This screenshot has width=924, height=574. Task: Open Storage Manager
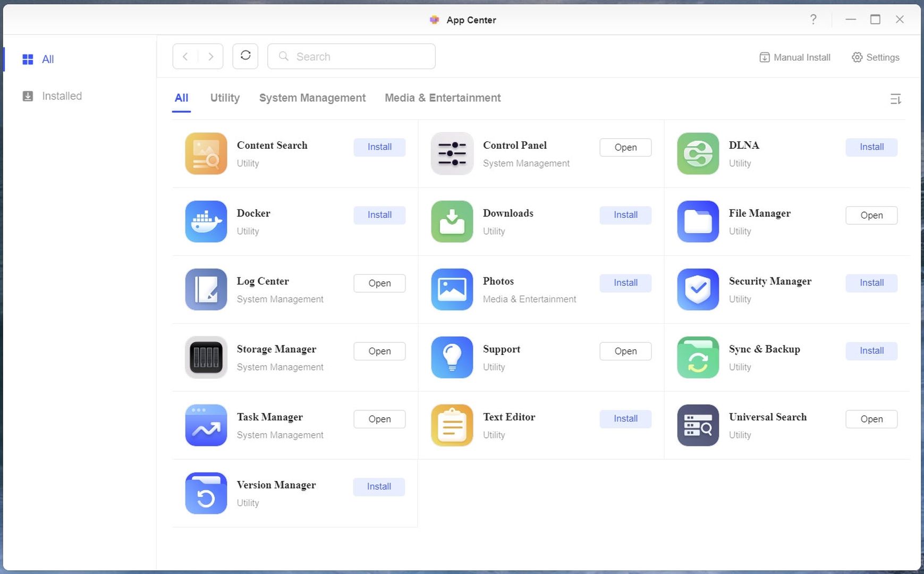379,351
